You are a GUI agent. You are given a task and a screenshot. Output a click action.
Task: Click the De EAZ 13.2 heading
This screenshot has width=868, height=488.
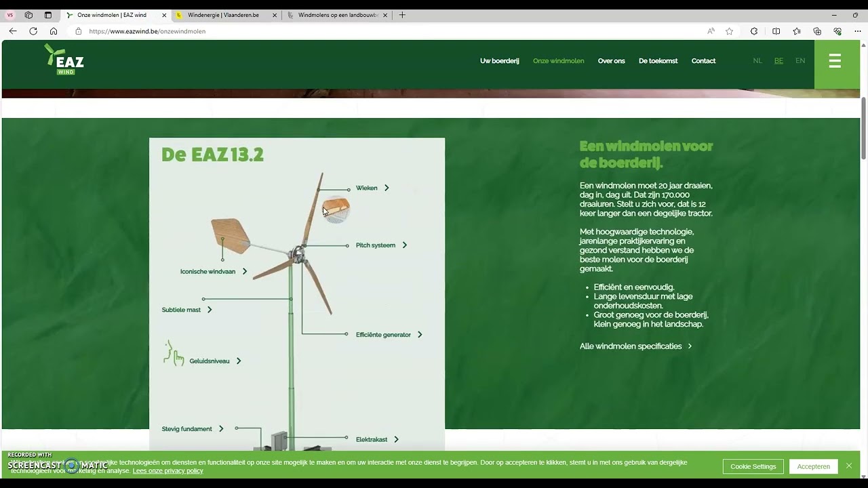point(212,155)
